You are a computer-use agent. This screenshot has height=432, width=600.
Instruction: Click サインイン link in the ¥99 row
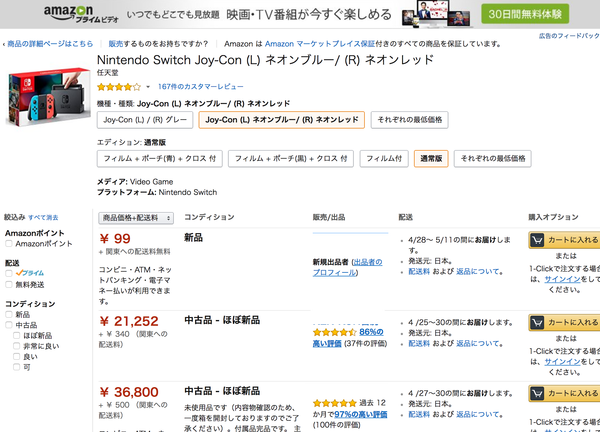coord(562,279)
